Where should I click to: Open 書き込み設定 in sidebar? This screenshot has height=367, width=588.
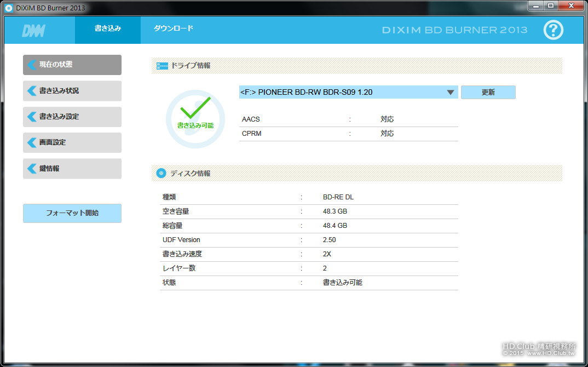[72, 117]
